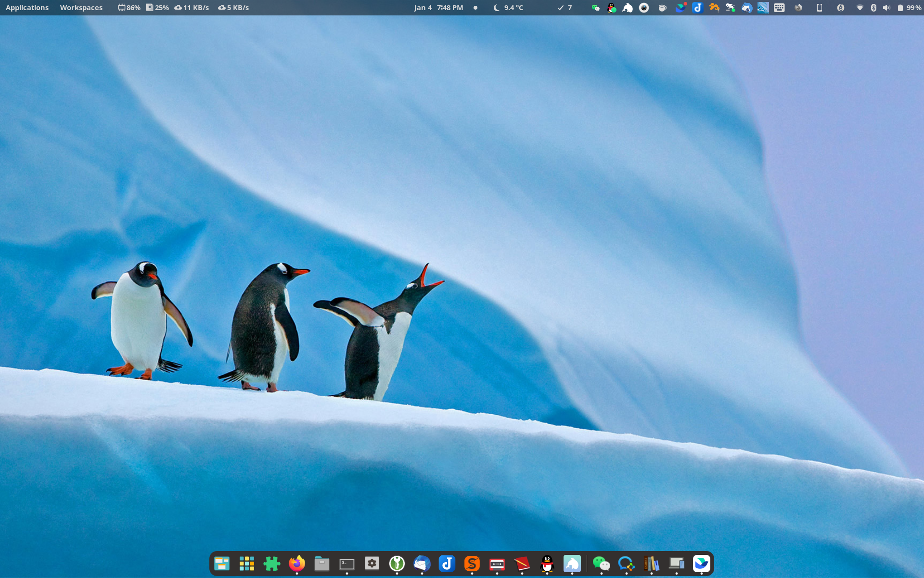Open WeChat from the dock
Image resolution: width=924 pixels, height=578 pixels.
point(601,563)
